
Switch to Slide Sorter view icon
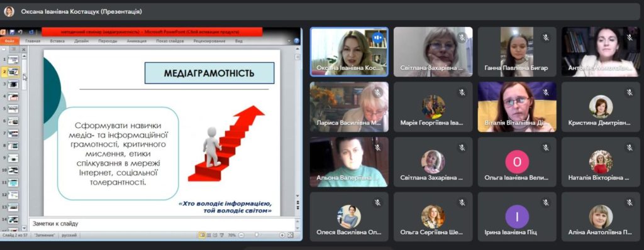[x=209, y=235]
